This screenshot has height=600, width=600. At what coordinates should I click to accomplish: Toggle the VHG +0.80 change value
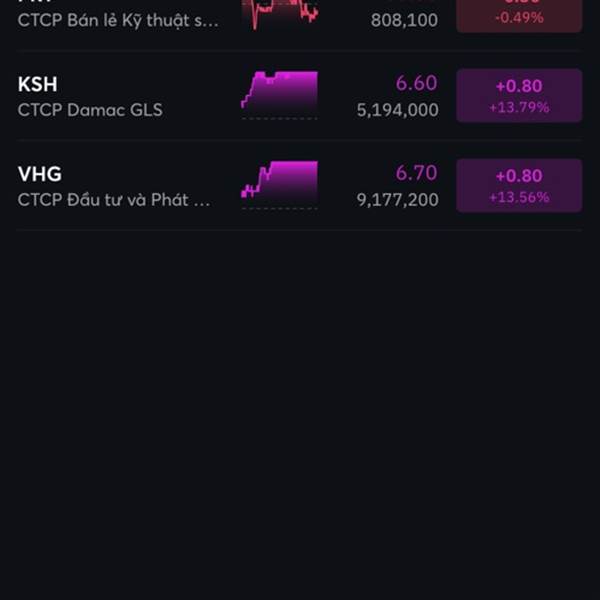click(519, 176)
